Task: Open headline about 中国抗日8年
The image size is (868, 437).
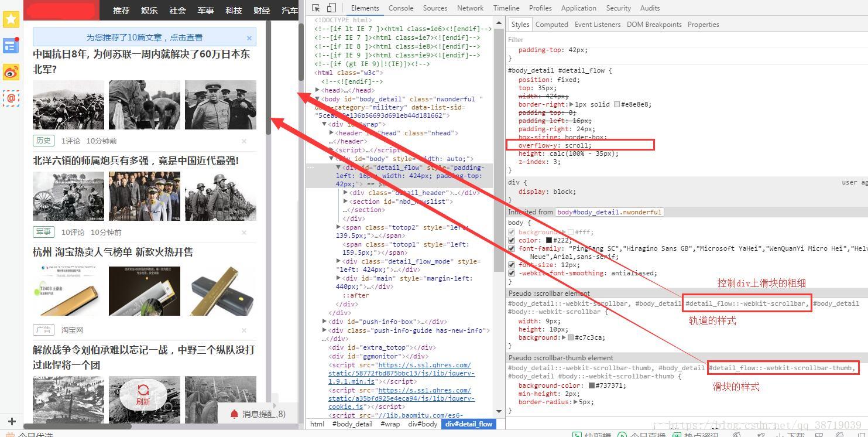Action: [x=142, y=62]
